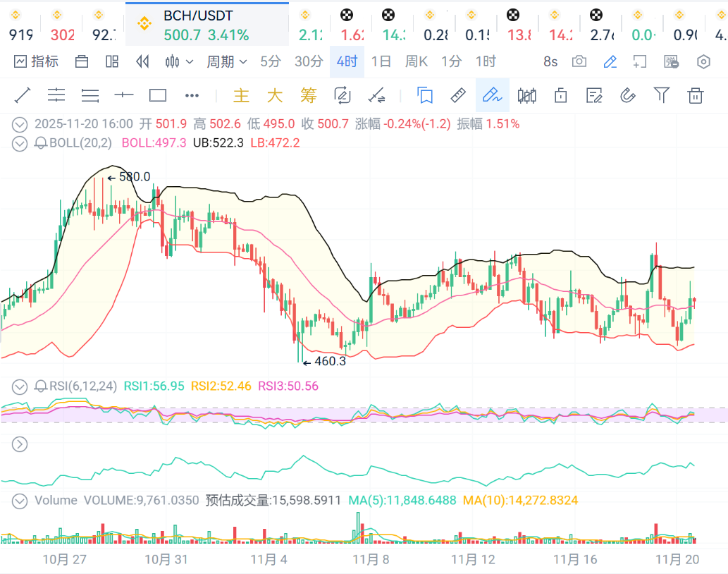Toggle the BOLL indicator alert bell
728x574 pixels.
[41, 143]
